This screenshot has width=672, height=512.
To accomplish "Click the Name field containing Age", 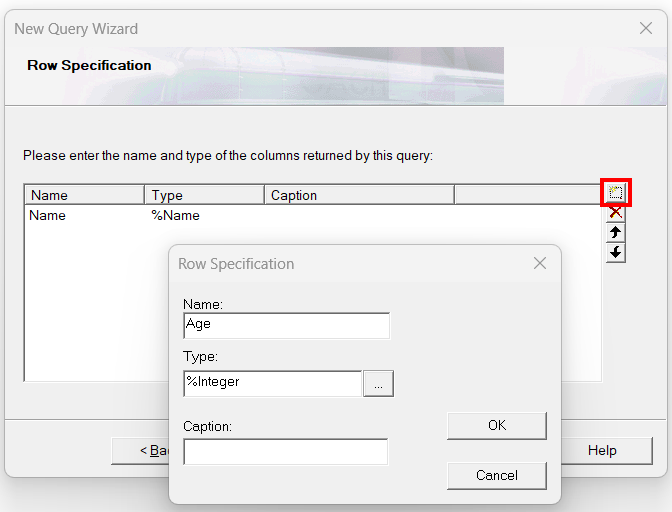I will pos(286,325).
